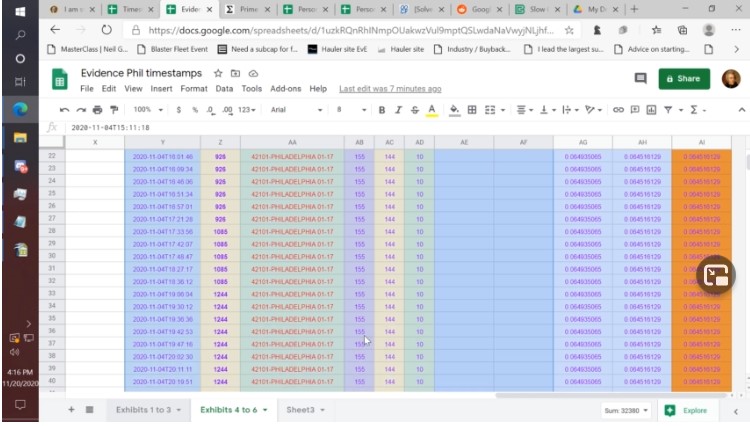Open the all sheets list icon

pyautogui.click(x=89, y=410)
